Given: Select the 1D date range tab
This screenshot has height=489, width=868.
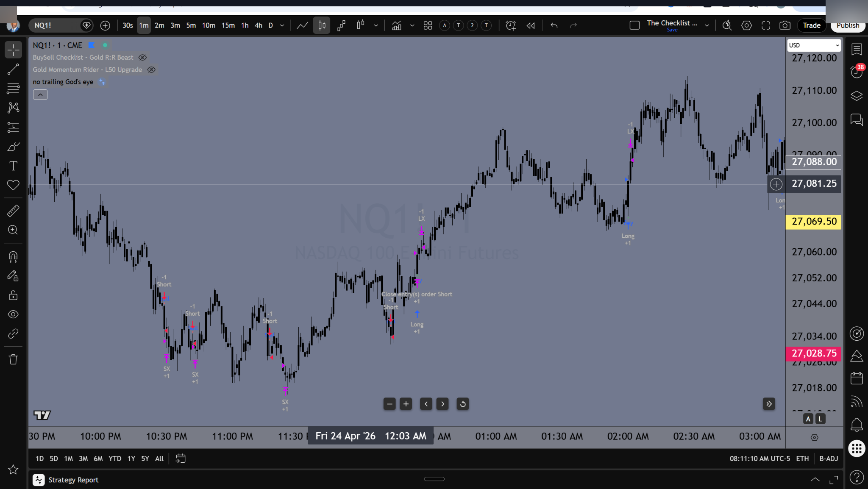Looking at the screenshot, I should [39, 458].
